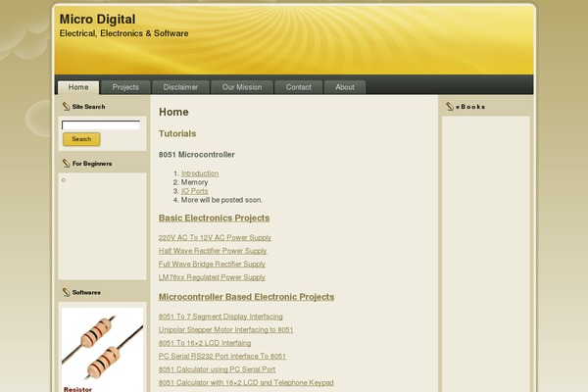Open Unipolar Stepper Motor Interfacing to 8051
This screenshot has height=392, width=588.
(225, 329)
